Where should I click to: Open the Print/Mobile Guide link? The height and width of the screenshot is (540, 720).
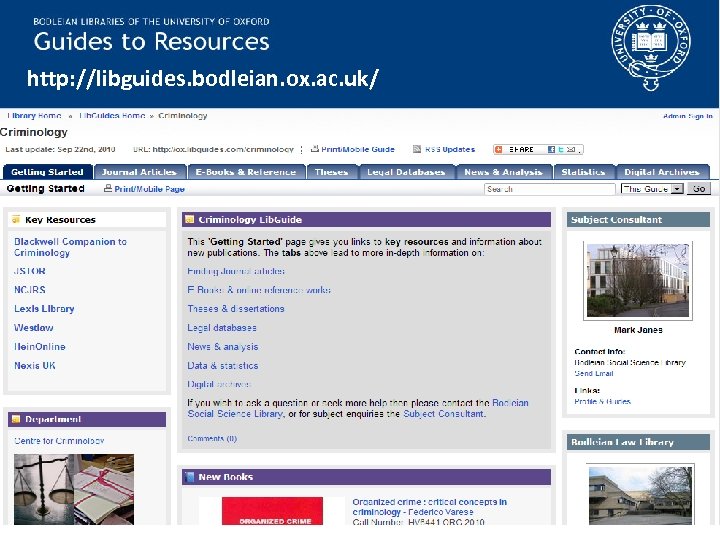pyautogui.click(x=358, y=149)
